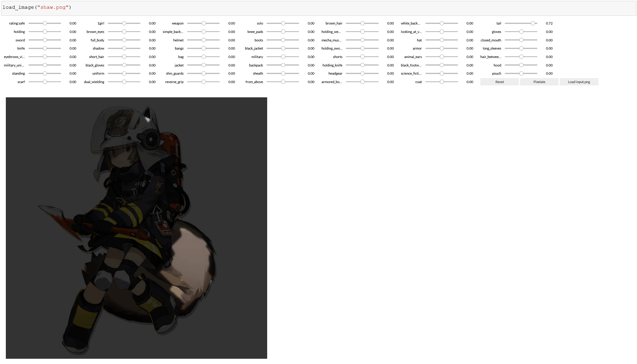Click the animal_ears slider handle

pos(442,57)
